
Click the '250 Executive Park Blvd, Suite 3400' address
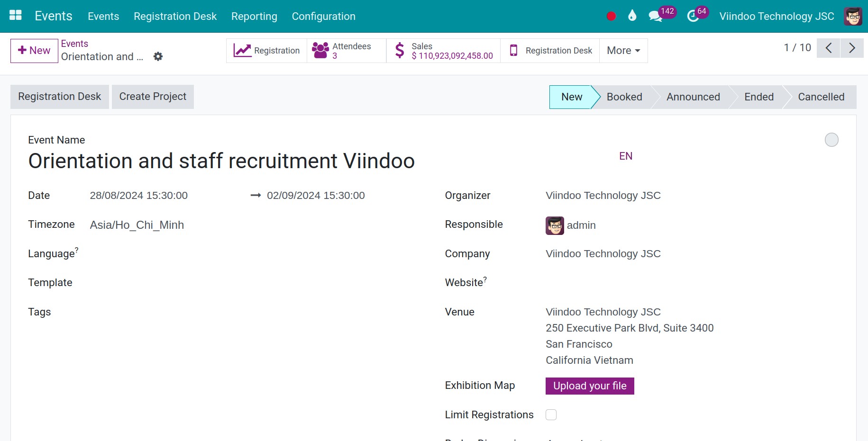click(x=630, y=328)
